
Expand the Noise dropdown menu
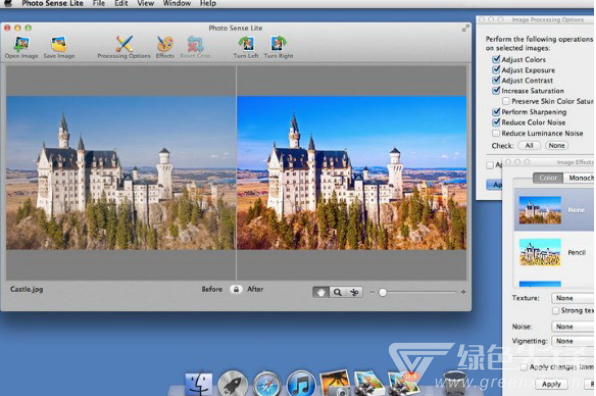point(573,326)
